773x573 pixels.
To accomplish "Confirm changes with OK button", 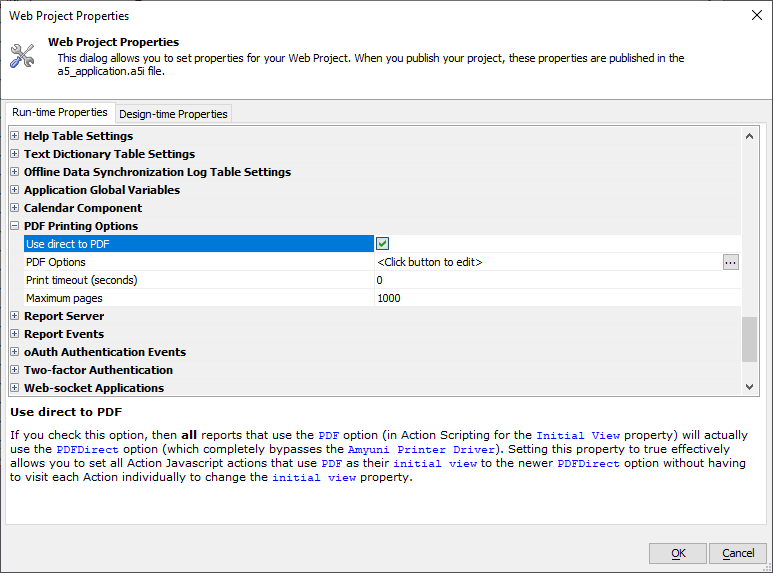I will point(678,553).
